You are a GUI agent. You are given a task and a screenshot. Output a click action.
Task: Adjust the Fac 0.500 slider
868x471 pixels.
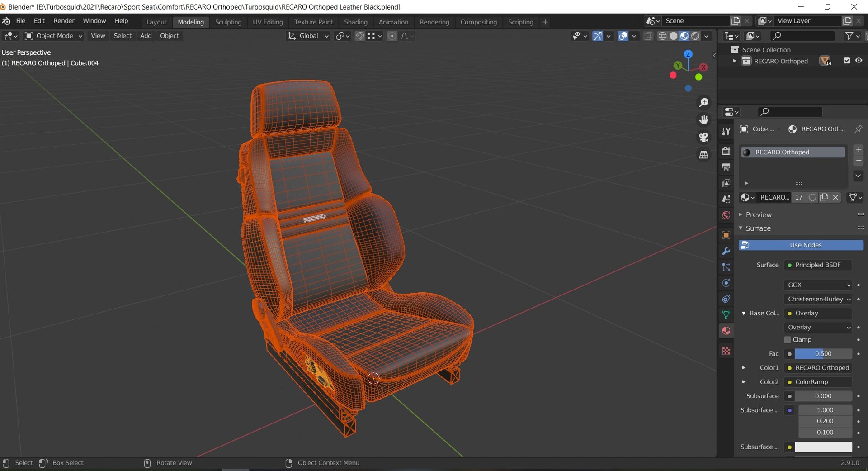tap(823, 354)
